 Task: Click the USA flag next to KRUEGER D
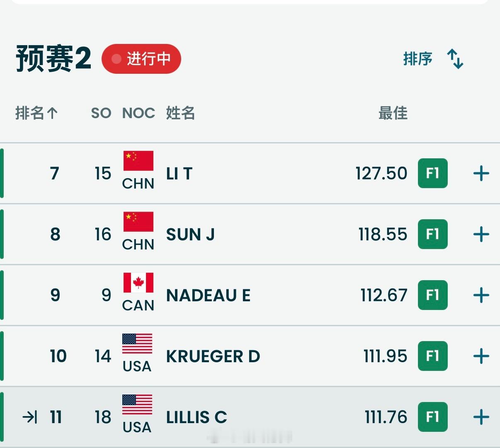137,344
